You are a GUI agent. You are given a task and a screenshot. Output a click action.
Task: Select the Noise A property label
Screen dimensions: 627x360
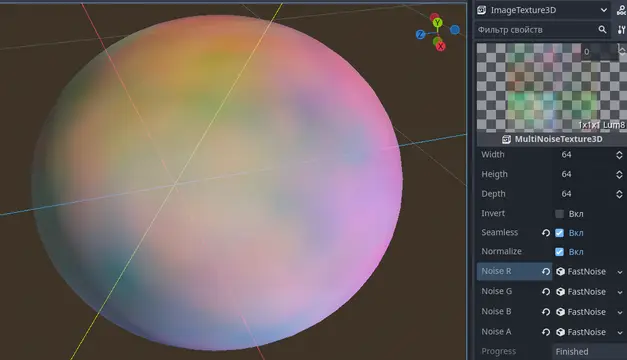(x=496, y=332)
